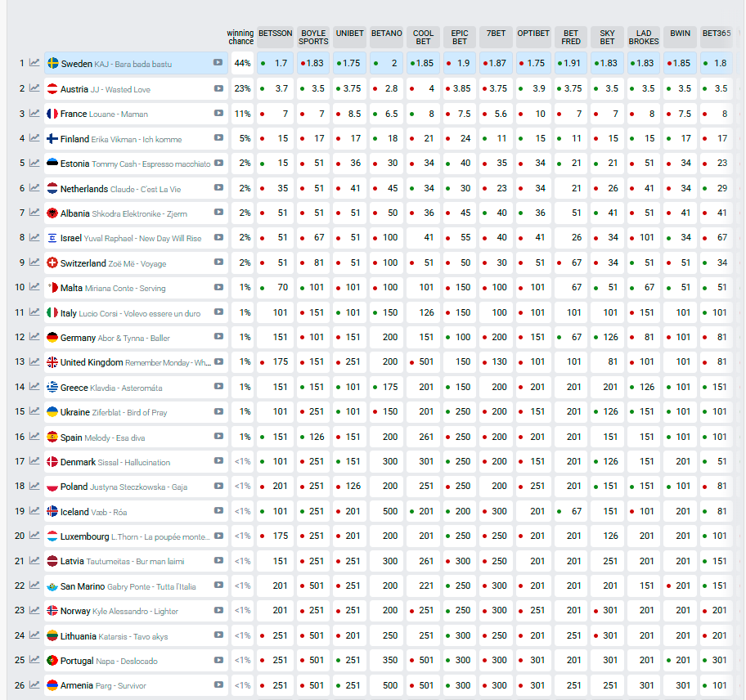The height and width of the screenshot is (700, 746).
Task: Open the LAD BROKES column header
Action: 644,37
